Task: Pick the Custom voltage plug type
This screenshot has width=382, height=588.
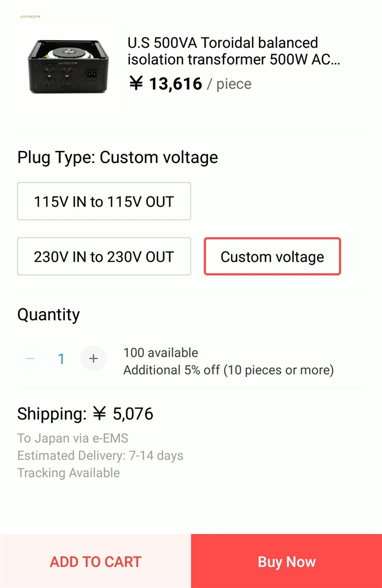Action: (x=272, y=257)
